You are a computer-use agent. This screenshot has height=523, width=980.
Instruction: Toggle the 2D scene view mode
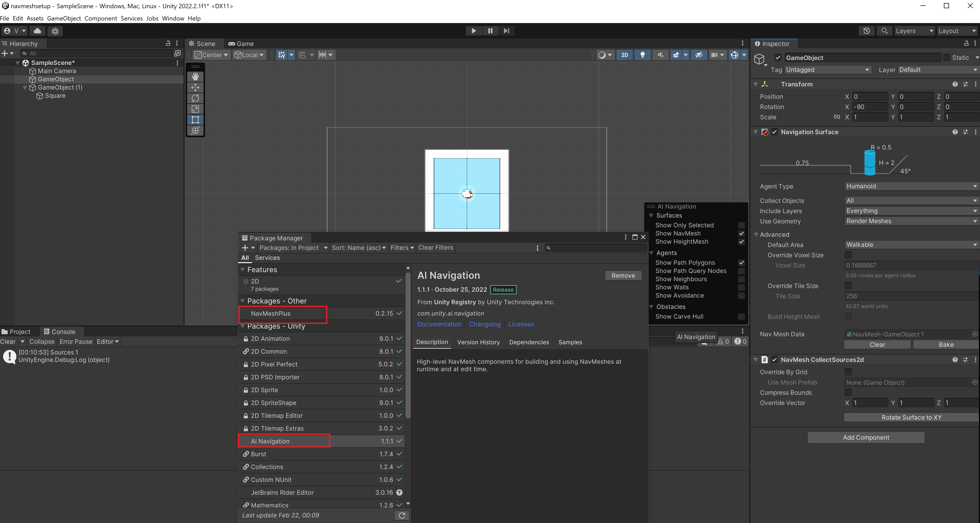click(624, 55)
